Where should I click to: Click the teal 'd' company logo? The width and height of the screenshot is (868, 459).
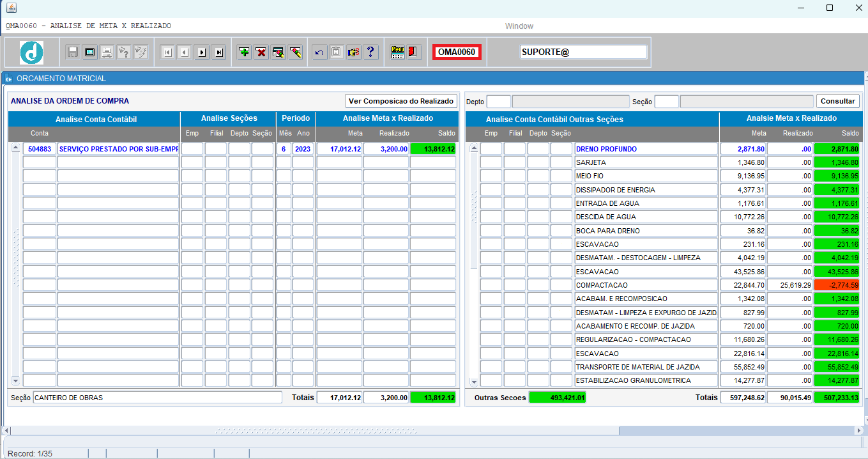click(31, 52)
